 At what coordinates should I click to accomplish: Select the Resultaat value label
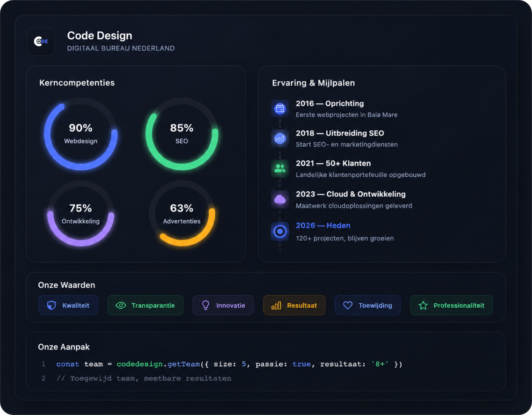pyautogui.click(x=302, y=305)
